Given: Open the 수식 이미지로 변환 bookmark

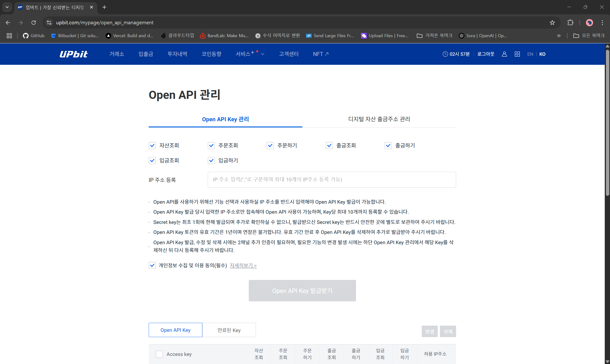Looking at the screenshot, I should [x=277, y=36].
